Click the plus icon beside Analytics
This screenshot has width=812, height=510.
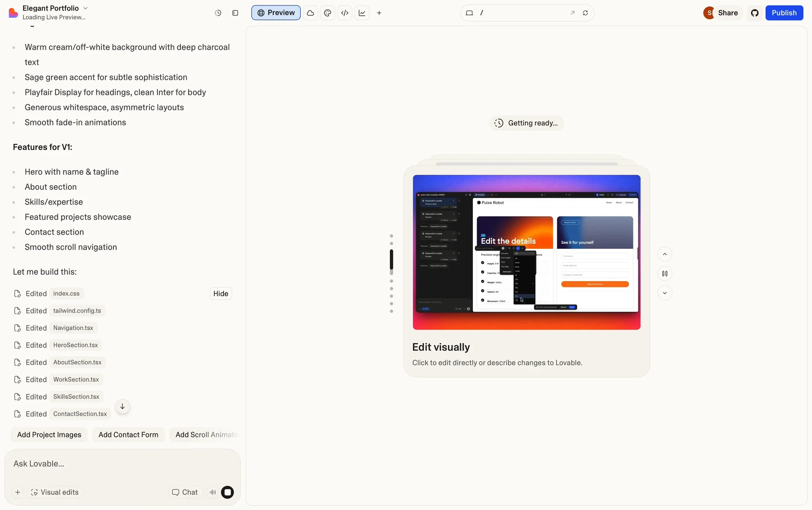tap(379, 13)
